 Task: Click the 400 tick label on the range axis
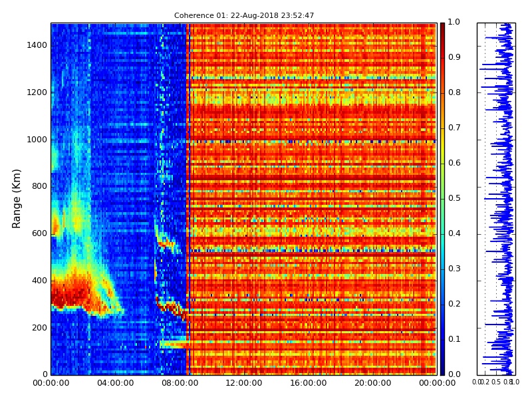[39, 281]
